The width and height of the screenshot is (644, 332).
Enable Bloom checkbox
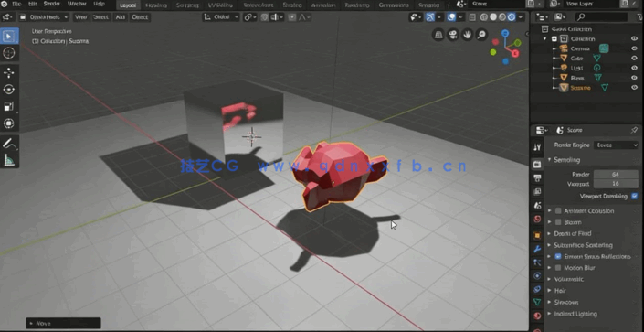tap(558, 222)
